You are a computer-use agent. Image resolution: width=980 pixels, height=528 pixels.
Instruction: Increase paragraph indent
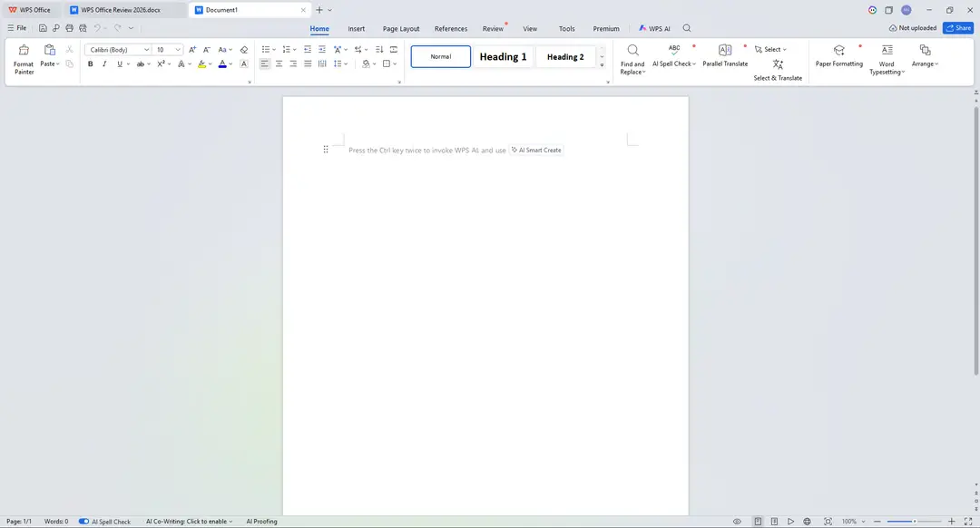pos(322,49)
